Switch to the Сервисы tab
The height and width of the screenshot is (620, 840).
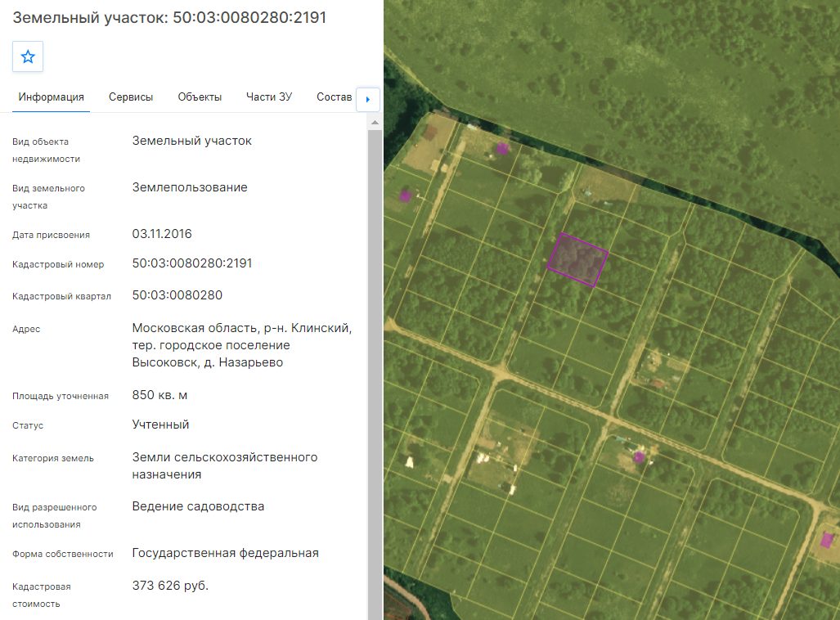click(131, 97)
